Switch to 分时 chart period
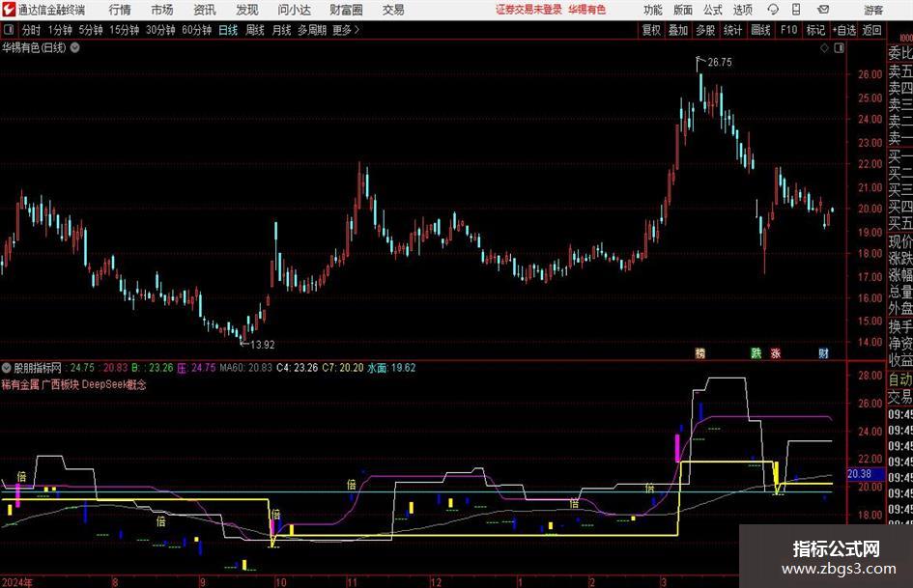The image size is (913, 588). click(x=31, y=30)
